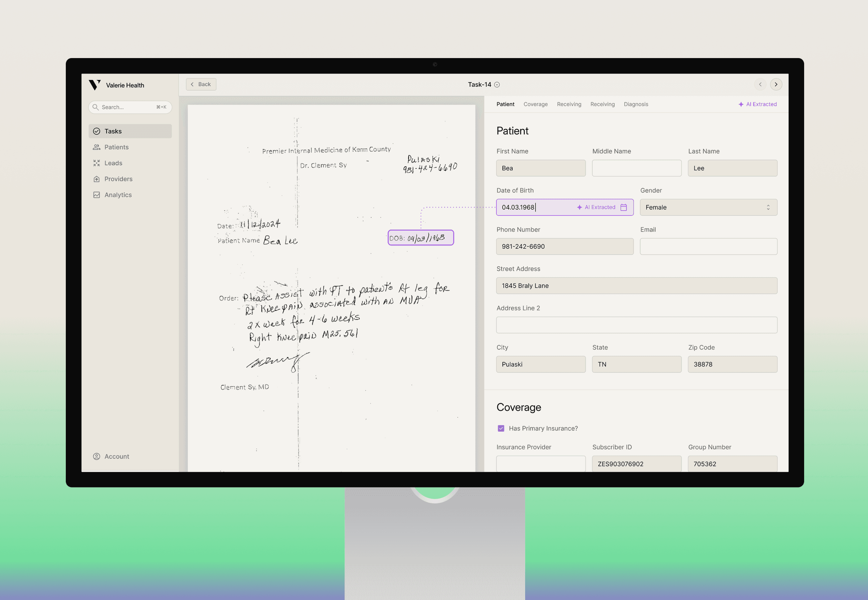868x600 pixels.
Task: Click the Back button
Action: click(201, 85)
